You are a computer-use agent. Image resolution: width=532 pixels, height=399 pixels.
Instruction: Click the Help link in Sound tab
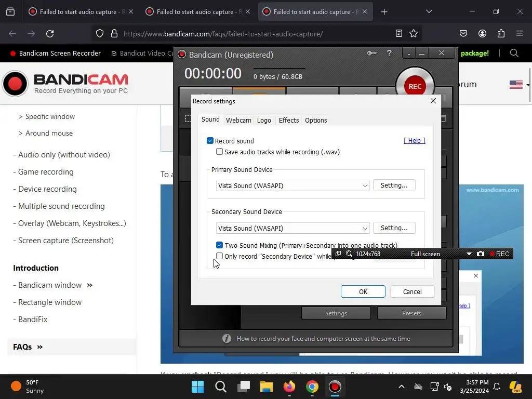(414, 140)
